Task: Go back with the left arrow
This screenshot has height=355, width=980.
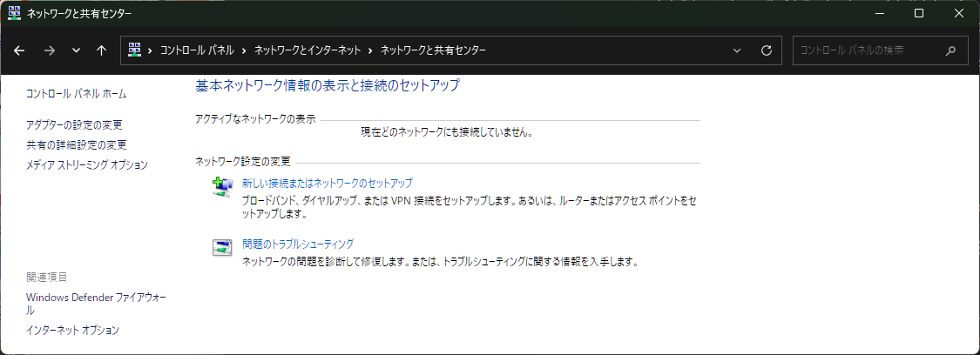Action: tap(19, 50)
